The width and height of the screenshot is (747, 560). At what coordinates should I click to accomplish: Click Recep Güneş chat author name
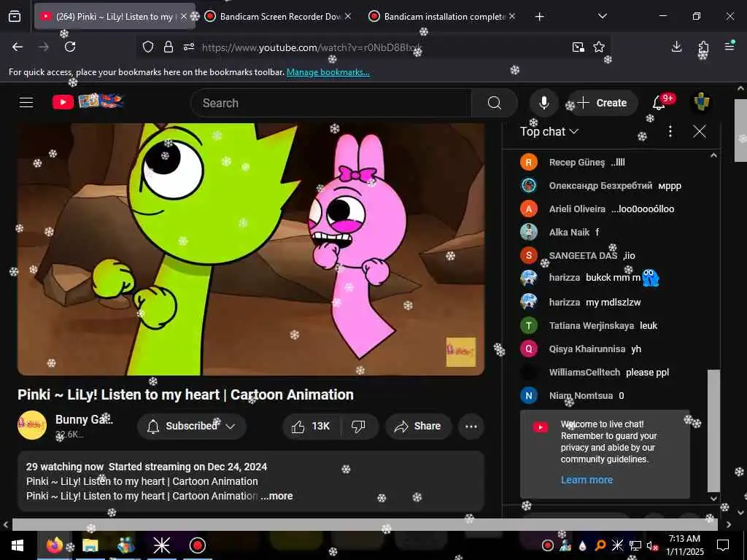[x=577, y=163]
